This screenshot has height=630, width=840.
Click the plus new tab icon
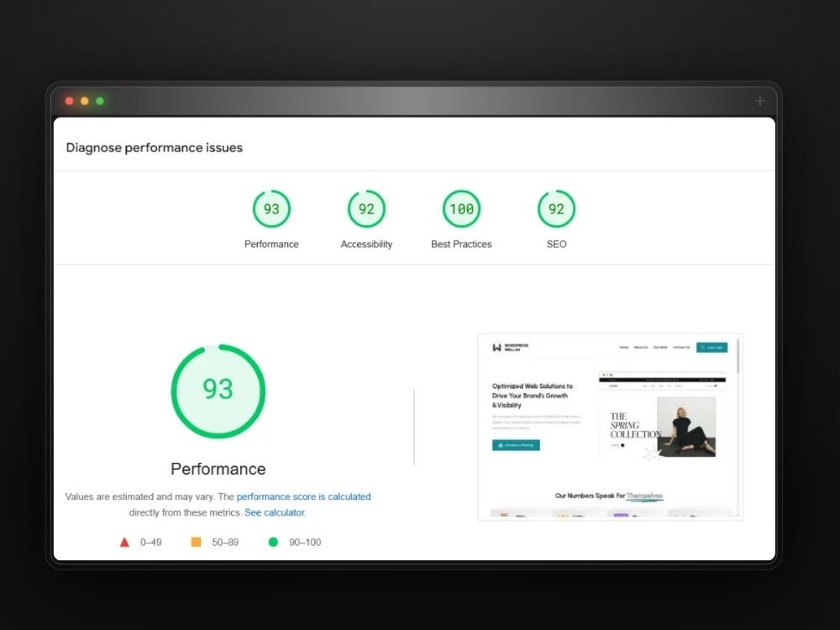759,101
